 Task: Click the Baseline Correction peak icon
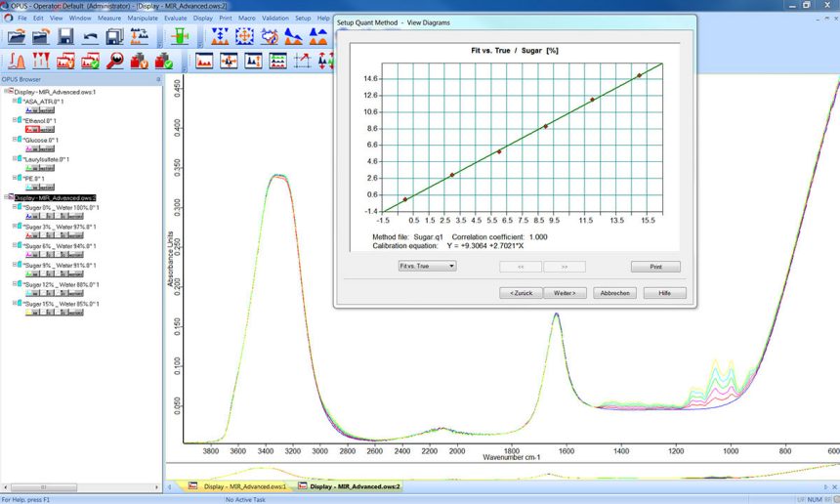click(x=17, y=61)
